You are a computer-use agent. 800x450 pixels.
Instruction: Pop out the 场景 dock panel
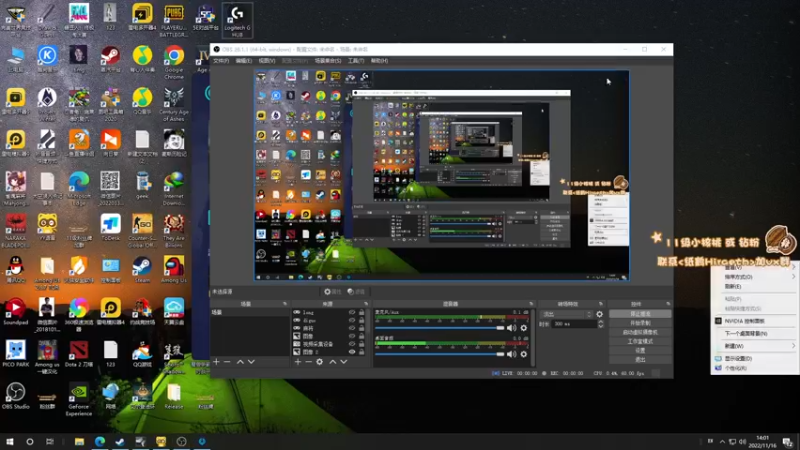tap(285, 304)
